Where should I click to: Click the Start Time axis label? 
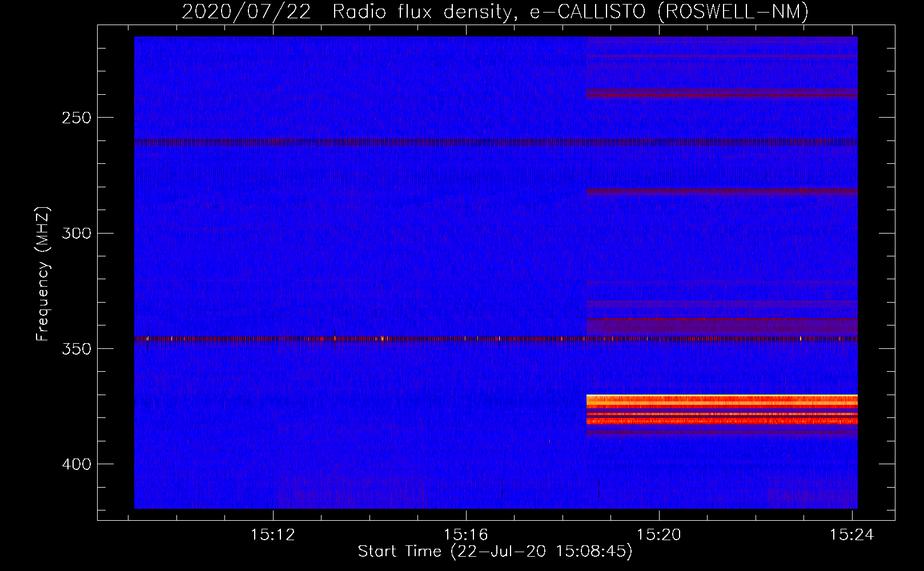pos(495,552)
